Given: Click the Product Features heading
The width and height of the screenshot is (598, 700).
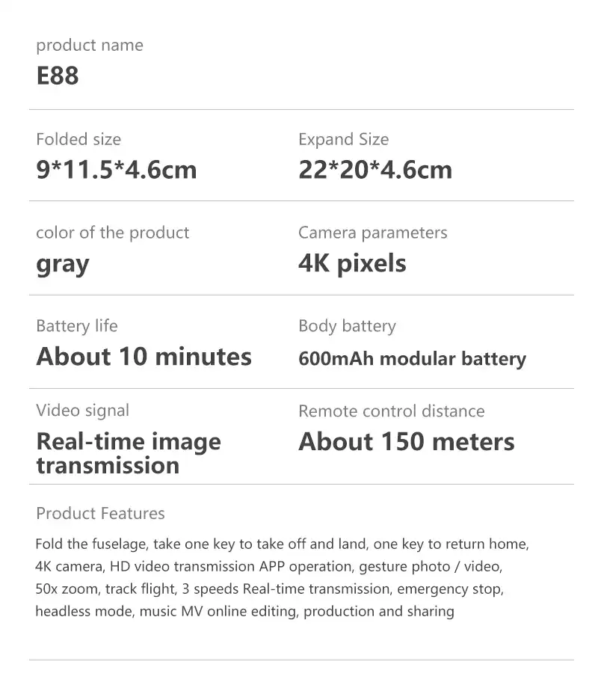Looking at the screenshot, I should click(x=100, y=514).
